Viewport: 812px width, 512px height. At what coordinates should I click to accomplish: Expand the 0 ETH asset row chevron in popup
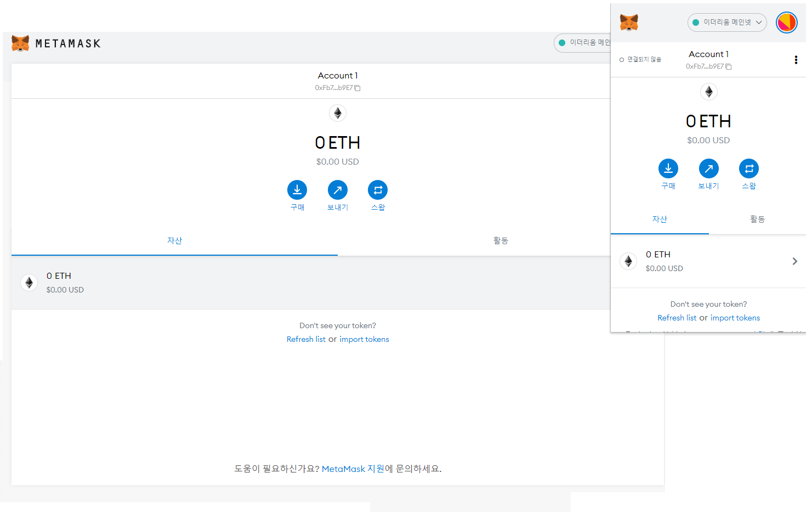(794, 261)
